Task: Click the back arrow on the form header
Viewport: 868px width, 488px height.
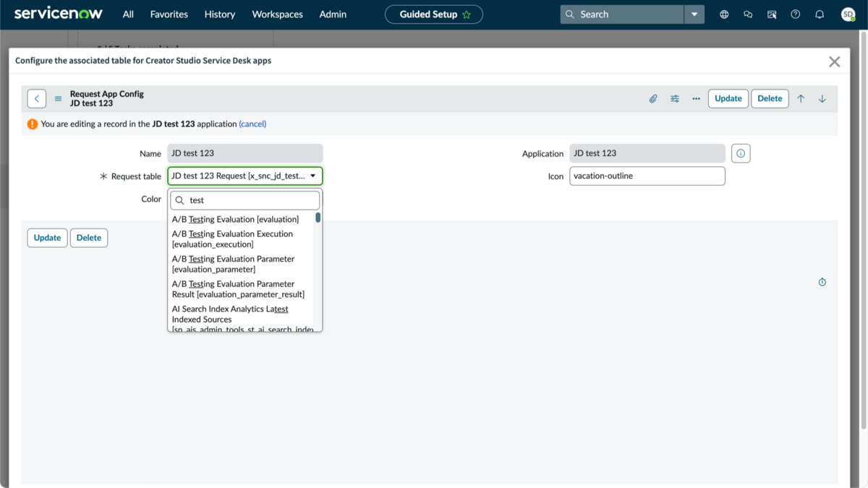Action: tap(37, 98)
